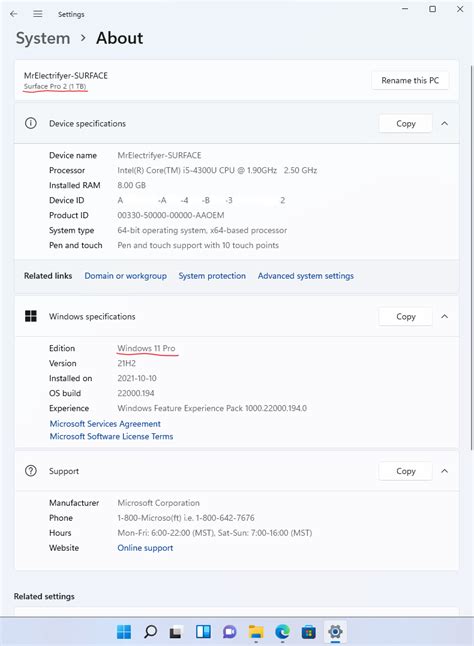Collapse the Support section
Screen dimensions: 474x646
pos(444,470)
